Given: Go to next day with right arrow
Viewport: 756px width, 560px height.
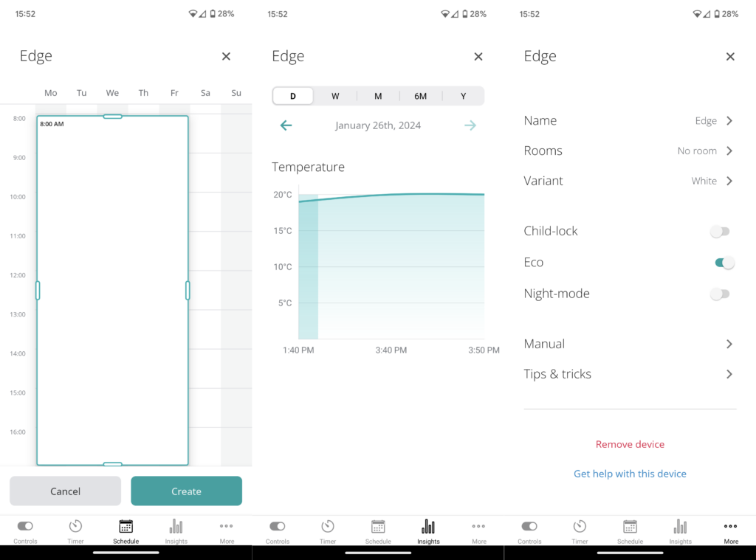Looking at the screenshot, I should coord(470,125).
